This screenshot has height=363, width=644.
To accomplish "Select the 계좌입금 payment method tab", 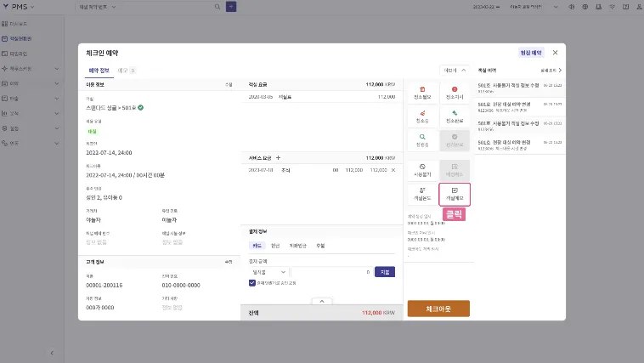I will coord(297,246).
